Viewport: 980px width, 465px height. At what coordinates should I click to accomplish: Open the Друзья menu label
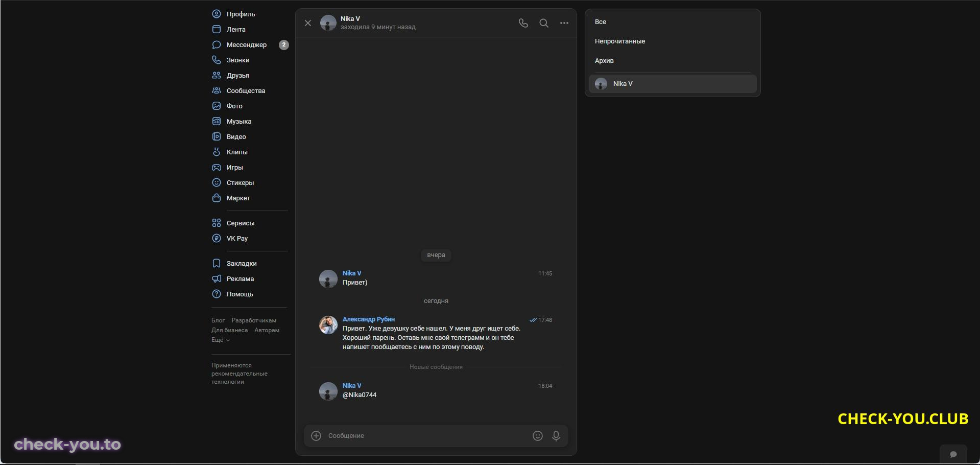(238, 75)
